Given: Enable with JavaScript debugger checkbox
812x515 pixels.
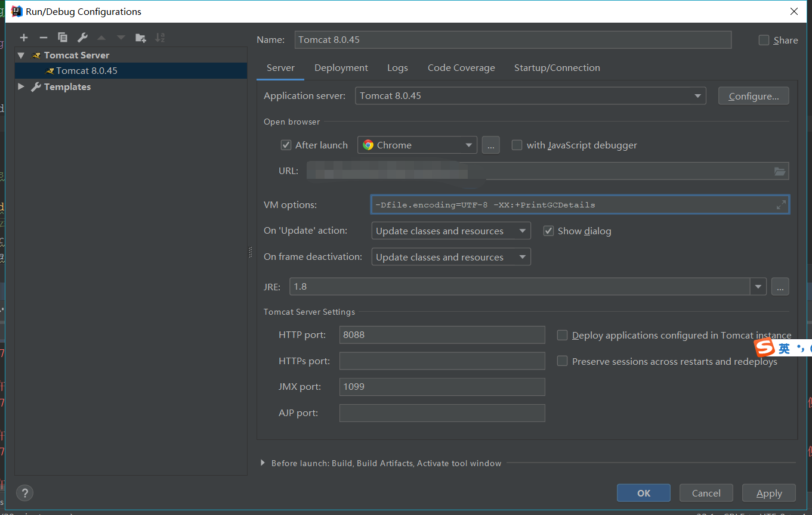Looking at the screenshot, I should 517,145.
